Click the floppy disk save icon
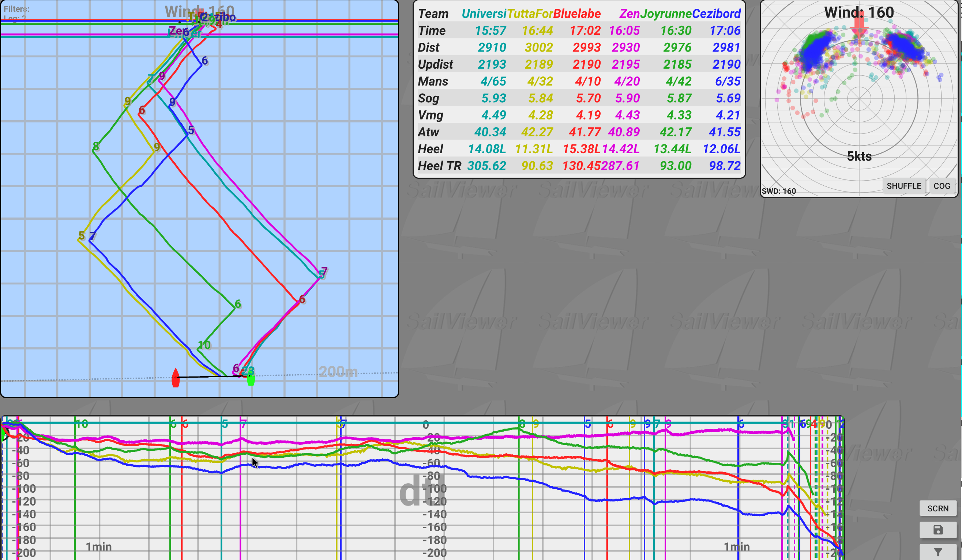The image size is (962, 560). [x=937, y=530]
